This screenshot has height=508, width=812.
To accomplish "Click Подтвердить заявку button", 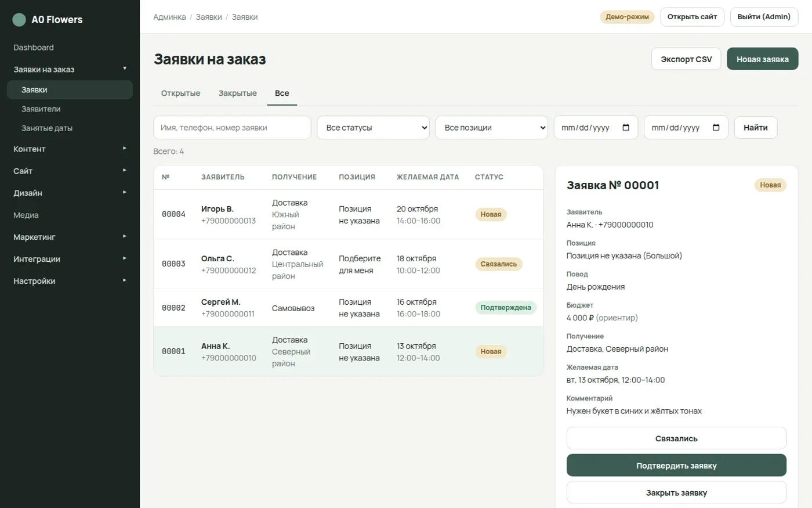I will (676, 466).
